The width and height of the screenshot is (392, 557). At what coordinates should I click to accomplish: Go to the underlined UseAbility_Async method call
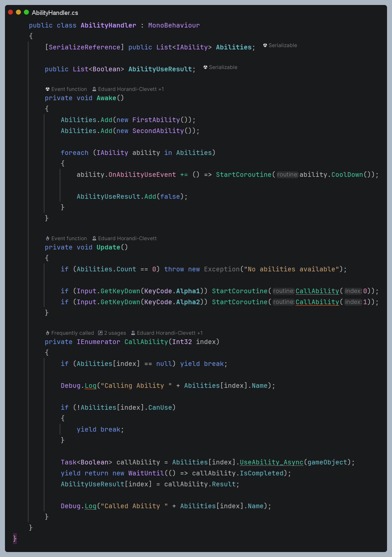click(271, 462)
